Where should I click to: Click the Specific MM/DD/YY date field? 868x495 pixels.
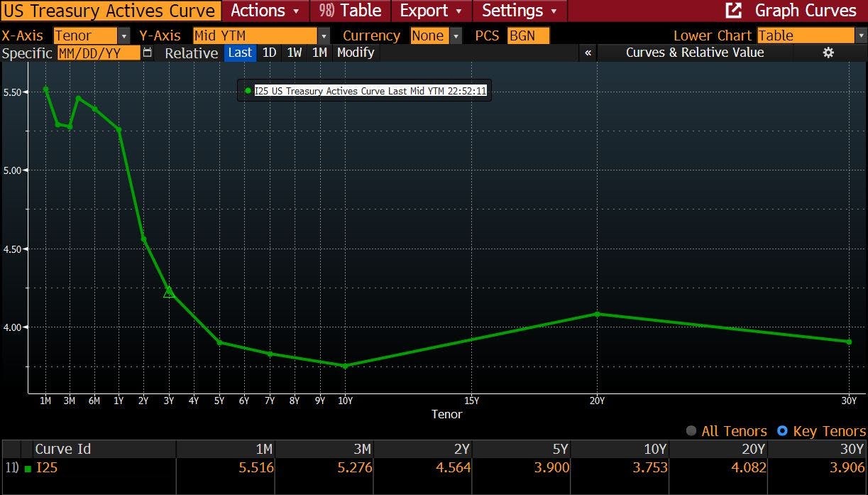pos(98,53)
